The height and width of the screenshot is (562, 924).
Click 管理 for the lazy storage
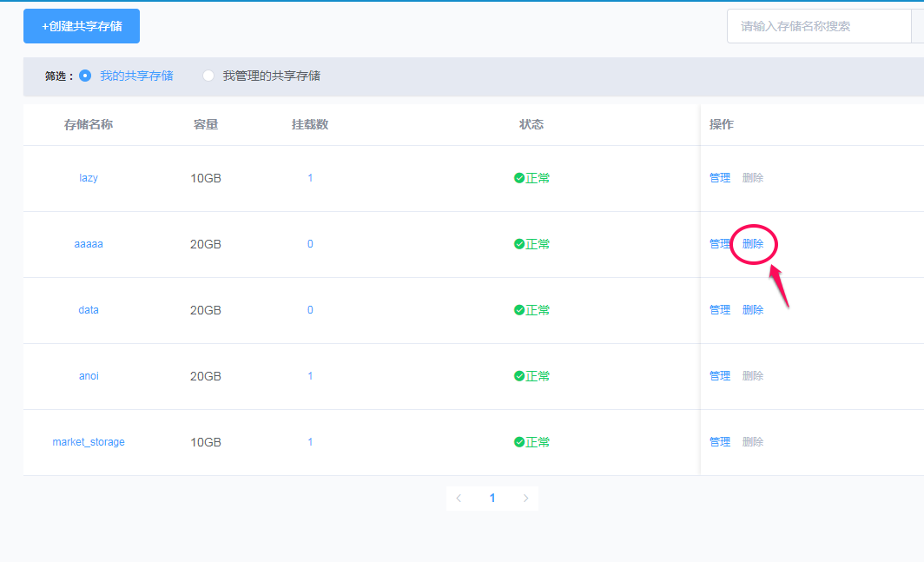pyautogui.click(x=720, y=178)
